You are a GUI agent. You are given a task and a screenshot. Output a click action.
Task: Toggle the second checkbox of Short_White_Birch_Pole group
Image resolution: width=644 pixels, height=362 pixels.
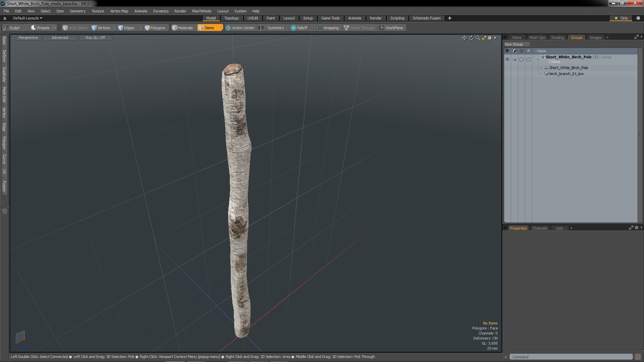[x=528, y=59]
